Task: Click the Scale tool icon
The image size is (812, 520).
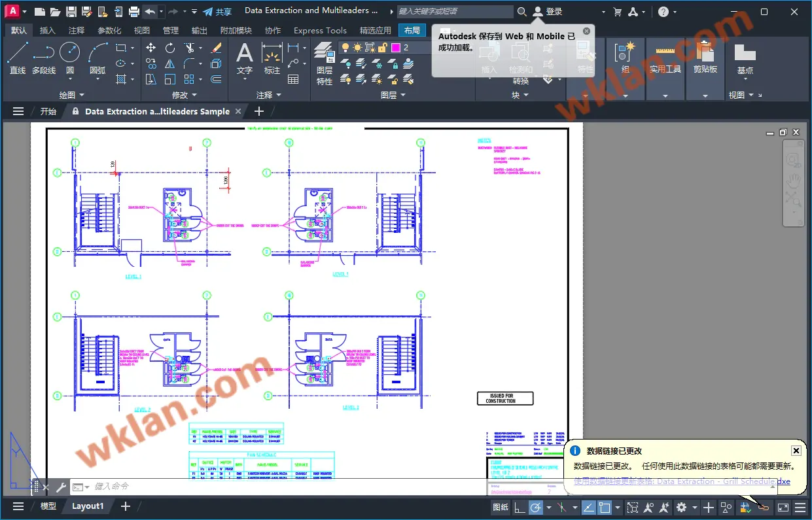Action: coord(170,79)
